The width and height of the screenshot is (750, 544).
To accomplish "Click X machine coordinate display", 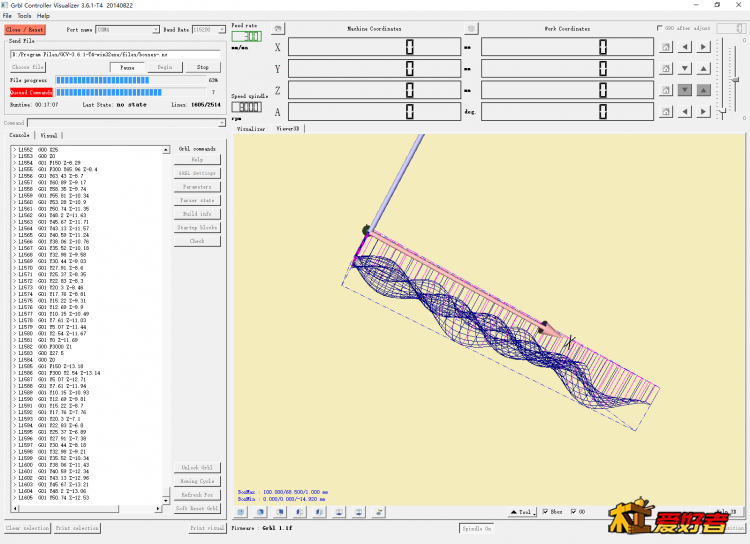I will (x=375, y=47).
